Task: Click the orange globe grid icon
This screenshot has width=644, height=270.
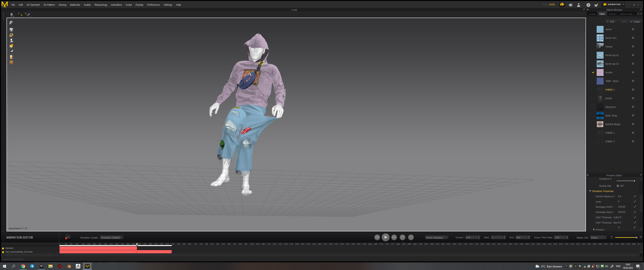Action: (11, 62)
